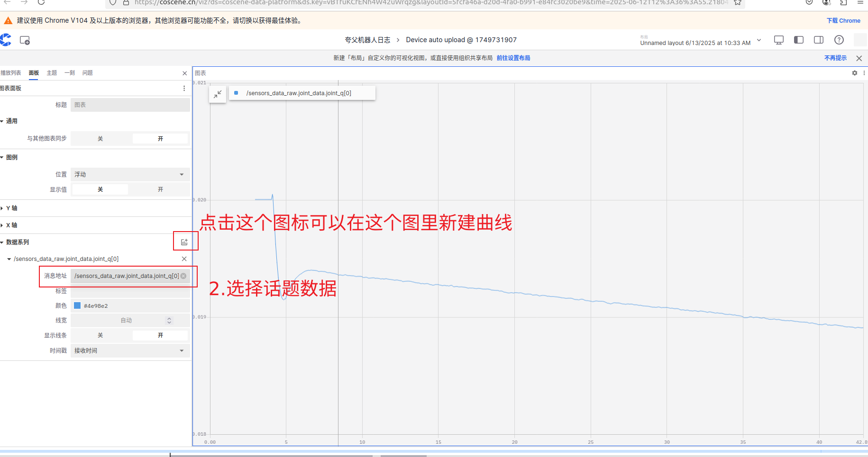Toggle the right sidebar icon
Image resolution: width=868 pixels, height=457 pixels.
pos(818,40)
